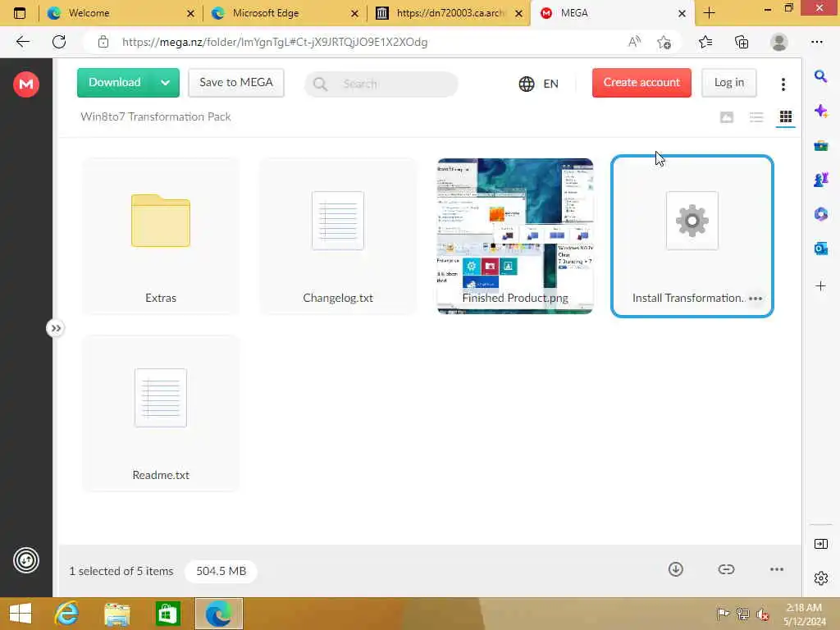Open Copilot sparkle icon in Edge sidebar
The width and height of the screenshot is (840, 630).
point(820,111)
